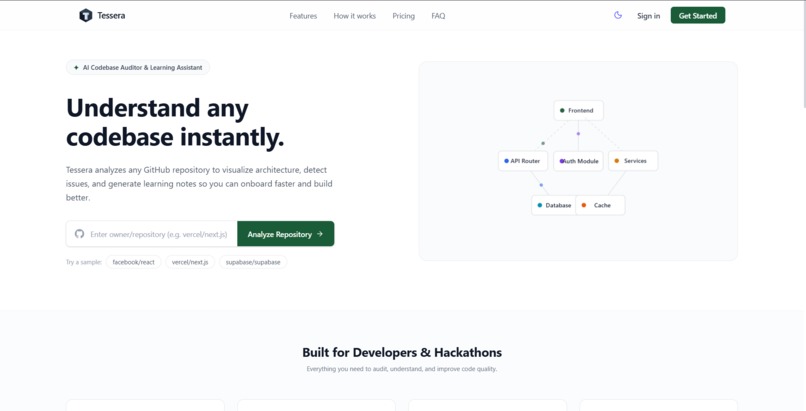
Task: Open the FAQ nav link
Action: (x=438, y=16)
